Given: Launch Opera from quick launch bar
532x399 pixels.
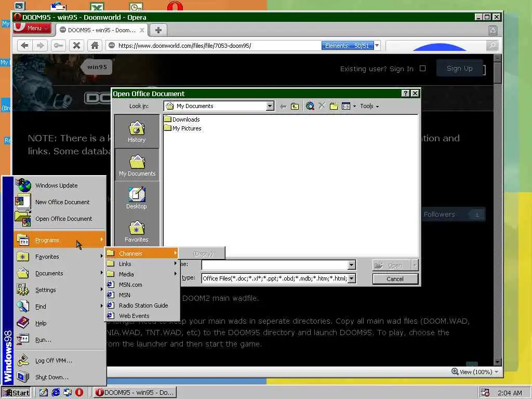Looking at the screenshot, I should tap(79, 392).
